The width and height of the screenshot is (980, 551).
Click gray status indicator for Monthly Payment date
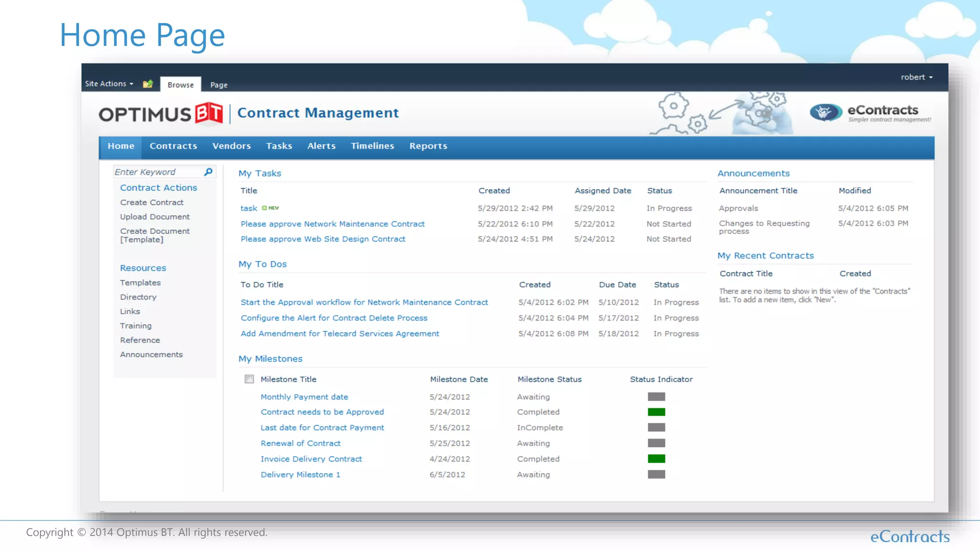(x=656, y=397)
